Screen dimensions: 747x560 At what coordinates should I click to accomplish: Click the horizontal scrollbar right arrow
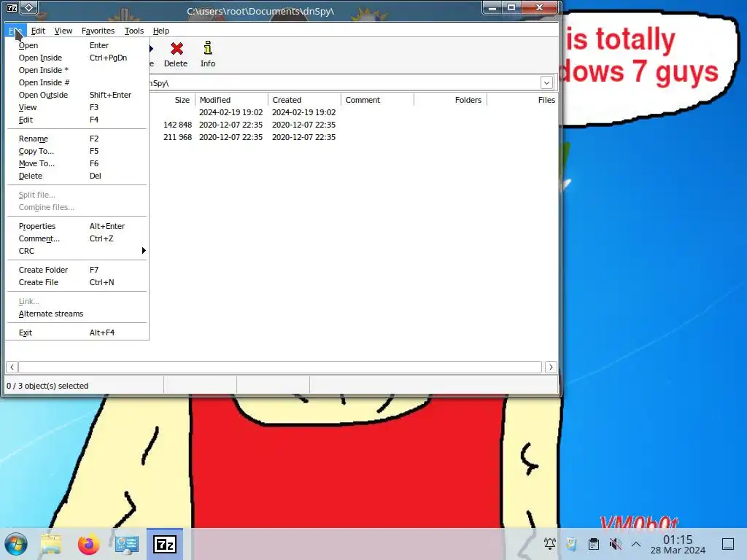[x=551, y=367]
